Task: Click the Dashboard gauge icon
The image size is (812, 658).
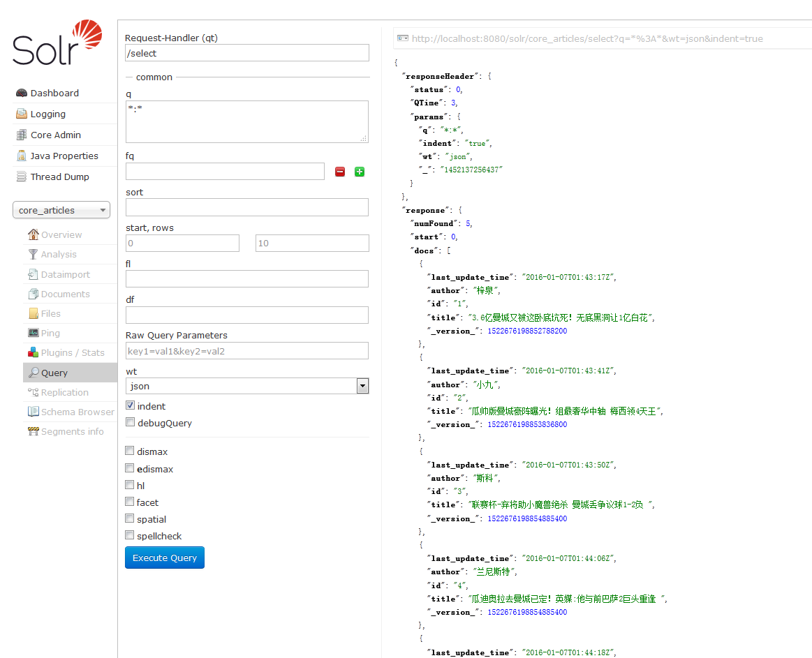Action: (x=22, y=93)
